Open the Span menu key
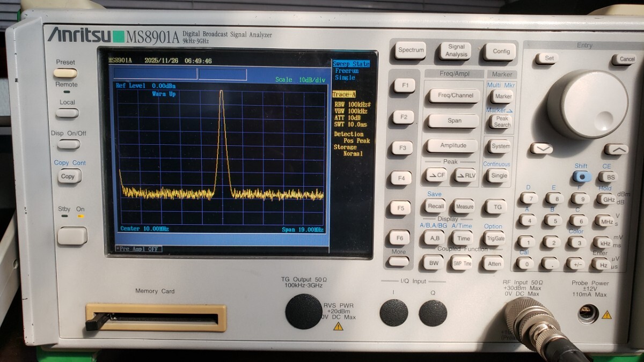644x362 pixels. point(454,121)
